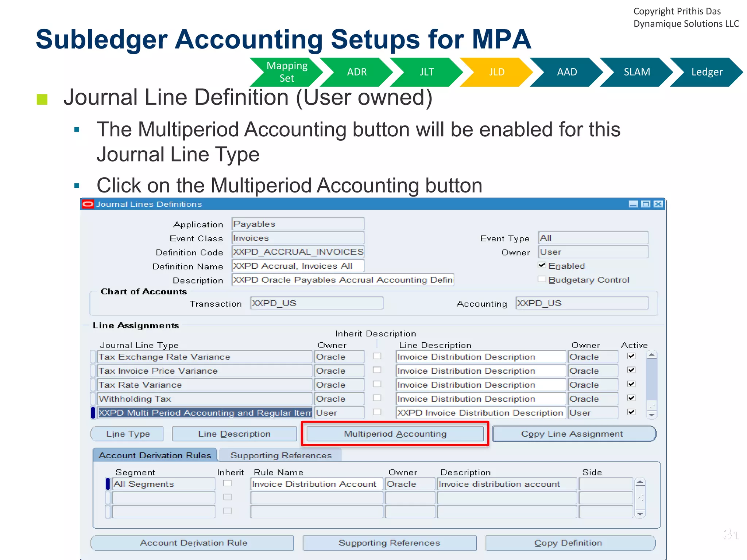
Task: Select Tax Invoice Price Variance journal line type
Action: [x=205, y=370]
